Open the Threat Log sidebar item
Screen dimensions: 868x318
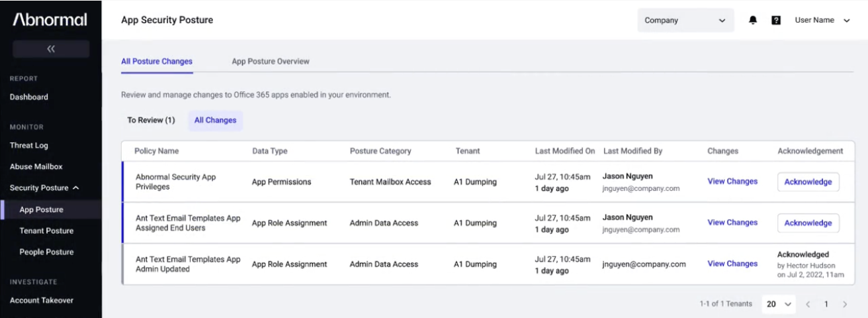point(29,146)
